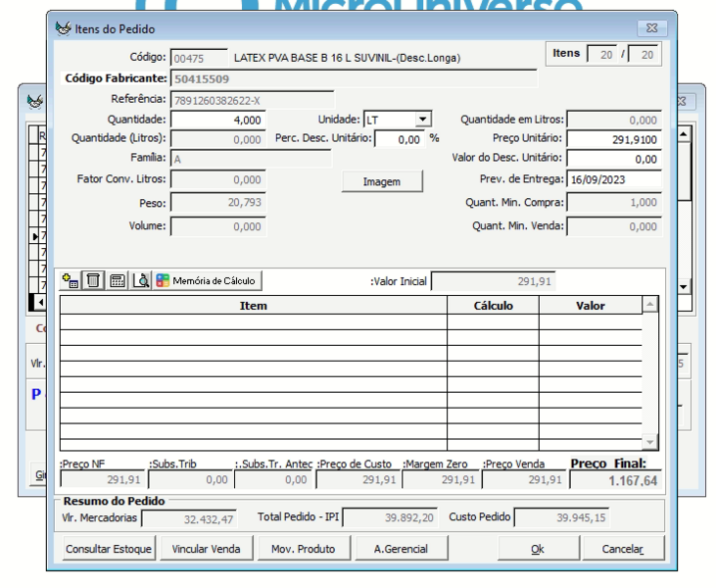Click the Preço NF field
This screenshot has height=588, width=716.
point(103,480)
